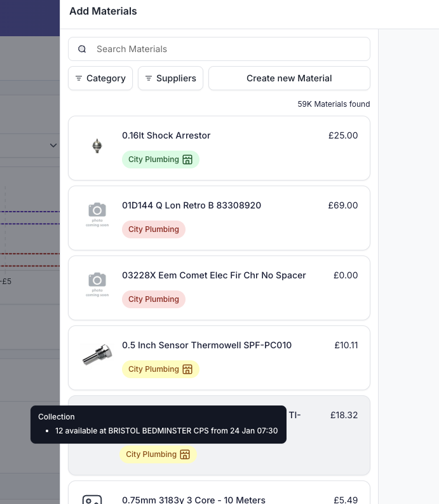The image size is (439, 504).
Task: Click camera placeholder for 03228X Eem Comet
Action: (x=97, y=283)
